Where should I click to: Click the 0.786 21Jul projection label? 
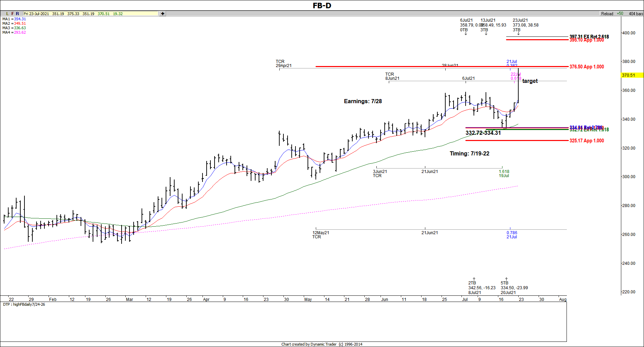point(512,235)
